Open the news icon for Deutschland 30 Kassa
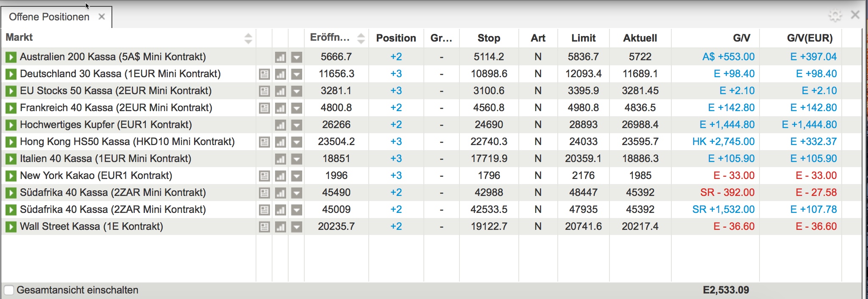The image size is (868, 299). point(264,74)
